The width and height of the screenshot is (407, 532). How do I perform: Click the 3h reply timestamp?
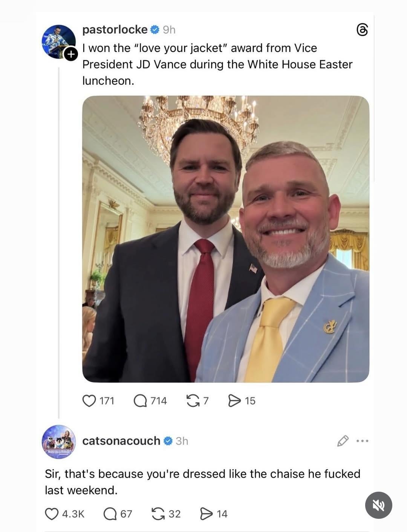pos(182,441)
